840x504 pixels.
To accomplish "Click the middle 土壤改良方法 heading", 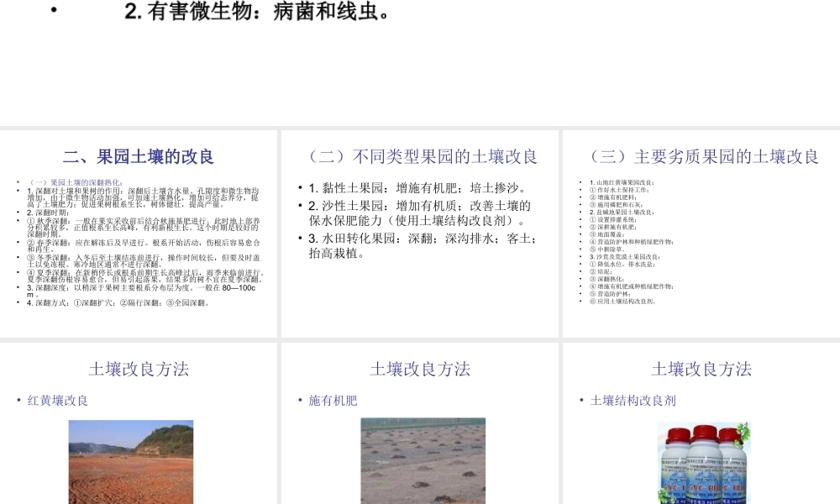I will click(x=419, y=369).
